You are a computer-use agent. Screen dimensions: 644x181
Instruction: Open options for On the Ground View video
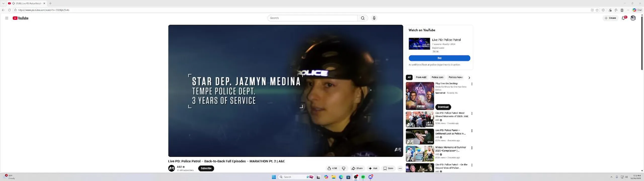pos(472,165)
